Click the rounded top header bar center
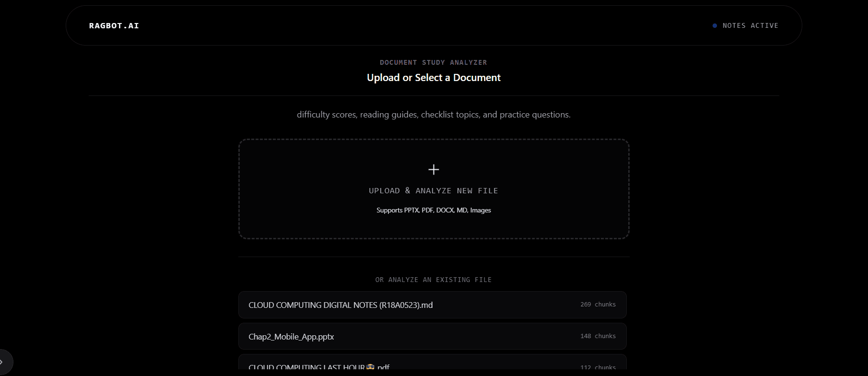868x376 pixels. click(x=434, y=25)
